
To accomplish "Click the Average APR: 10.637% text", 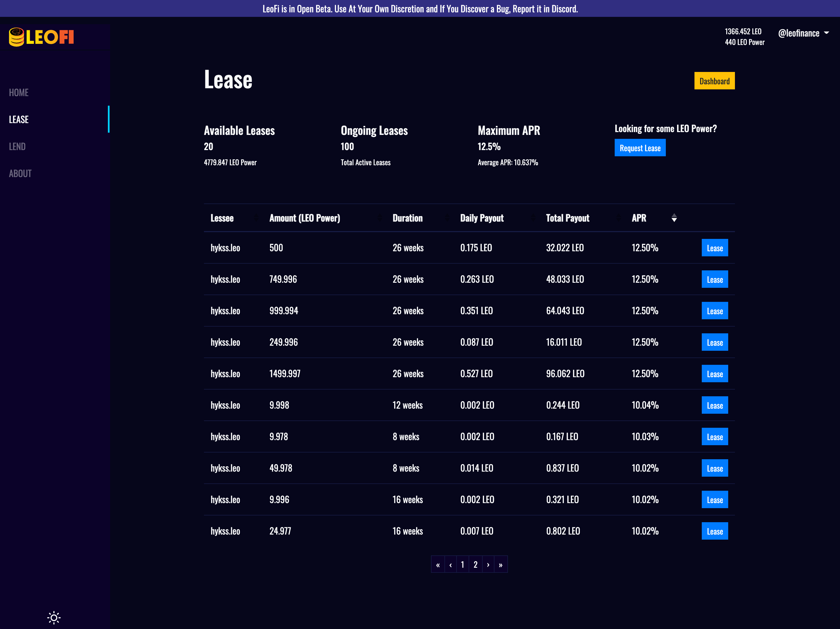I will [508, 162].
